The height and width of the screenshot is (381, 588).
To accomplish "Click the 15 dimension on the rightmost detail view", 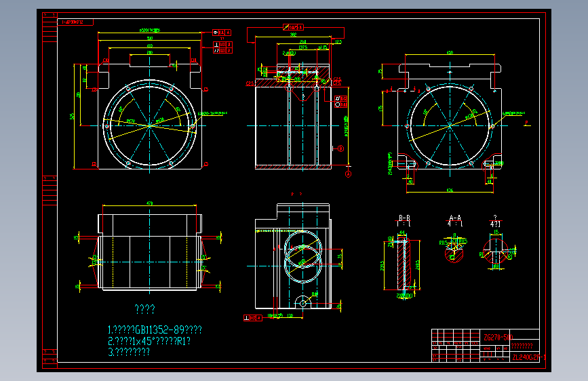I will [496, 232].
